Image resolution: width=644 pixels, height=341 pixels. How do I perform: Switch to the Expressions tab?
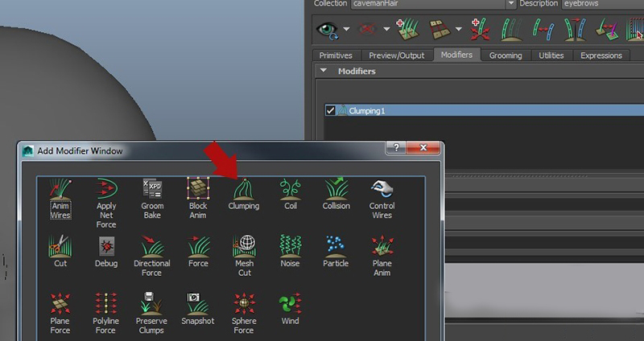tap(601, 55)
